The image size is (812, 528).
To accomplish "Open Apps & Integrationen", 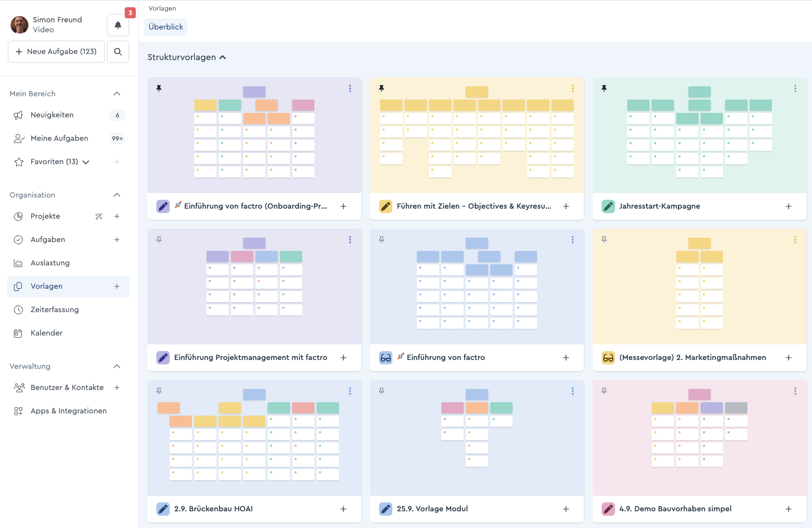I will pos(68,411).
